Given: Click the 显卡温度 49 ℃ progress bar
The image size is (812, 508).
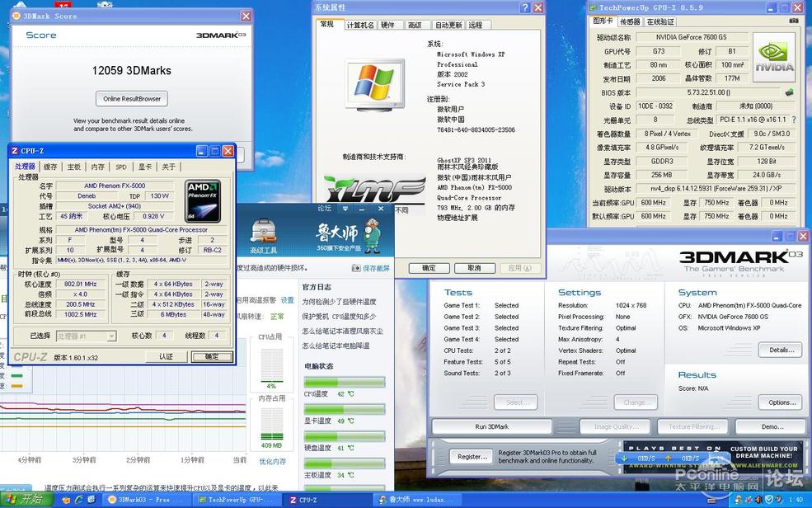Looking at the screenshot, I should point(345,410).
